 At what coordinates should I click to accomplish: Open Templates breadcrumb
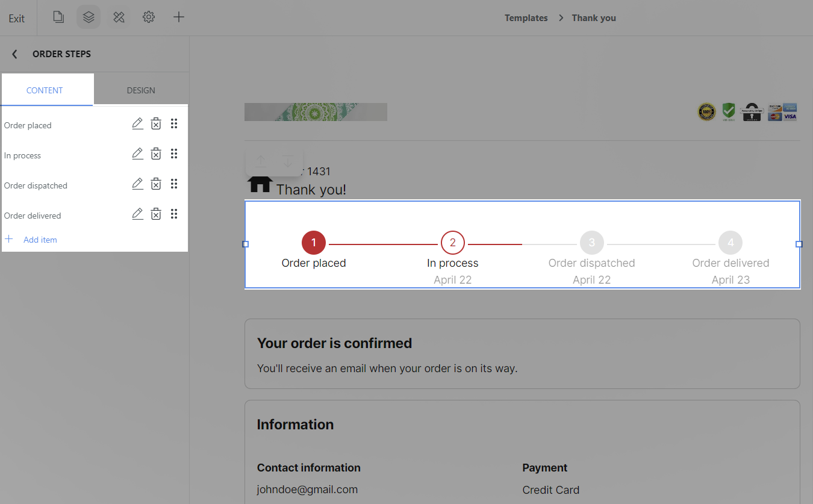(526, 18)
